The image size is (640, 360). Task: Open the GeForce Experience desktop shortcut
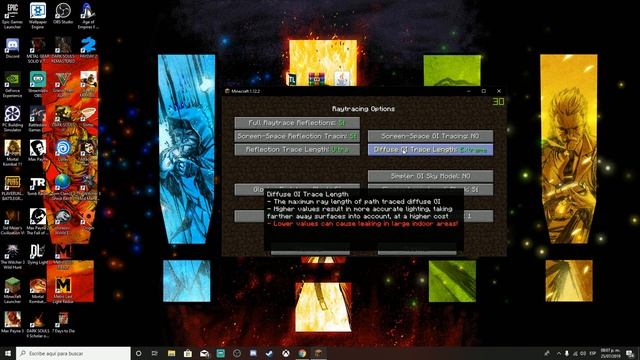coord(12,85)
